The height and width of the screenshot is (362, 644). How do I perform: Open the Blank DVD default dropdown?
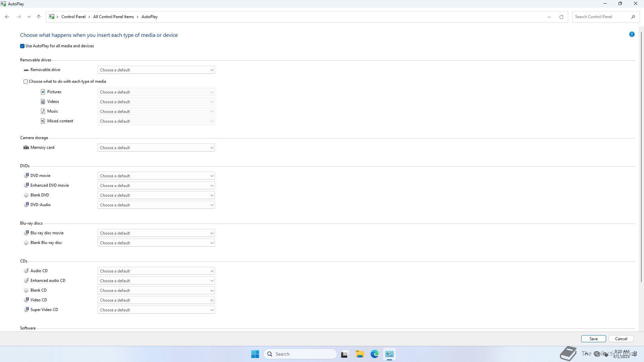pos(156,195)
